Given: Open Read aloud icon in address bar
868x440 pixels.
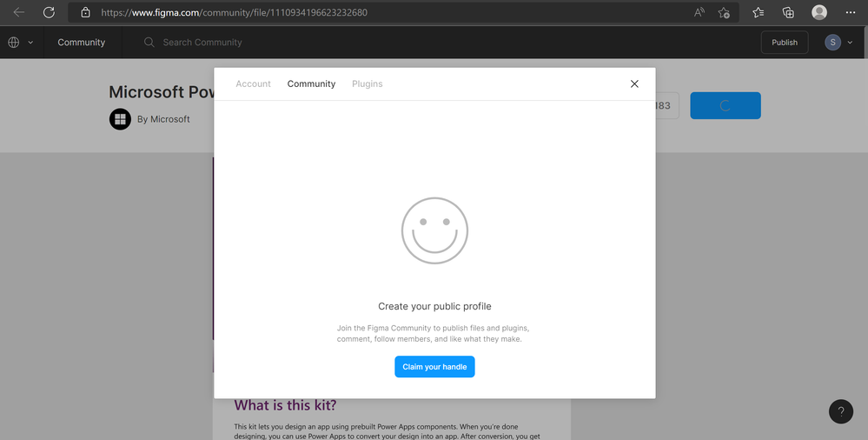Looking at the screenshot, I should click(699, 12).
